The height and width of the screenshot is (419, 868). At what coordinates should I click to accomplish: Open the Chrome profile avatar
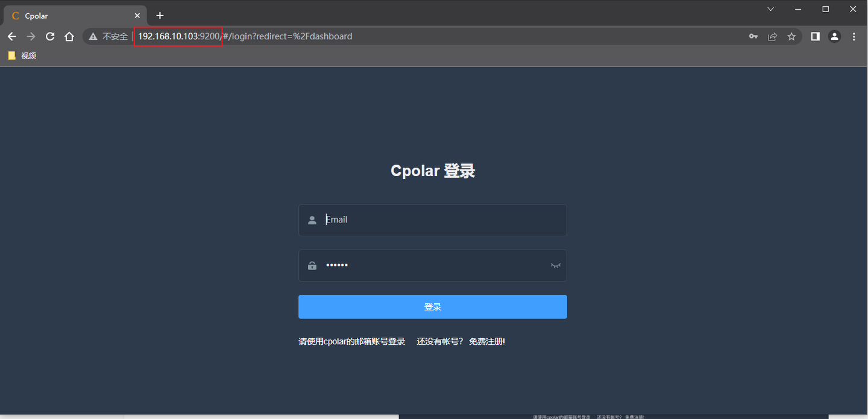[834, 36]
